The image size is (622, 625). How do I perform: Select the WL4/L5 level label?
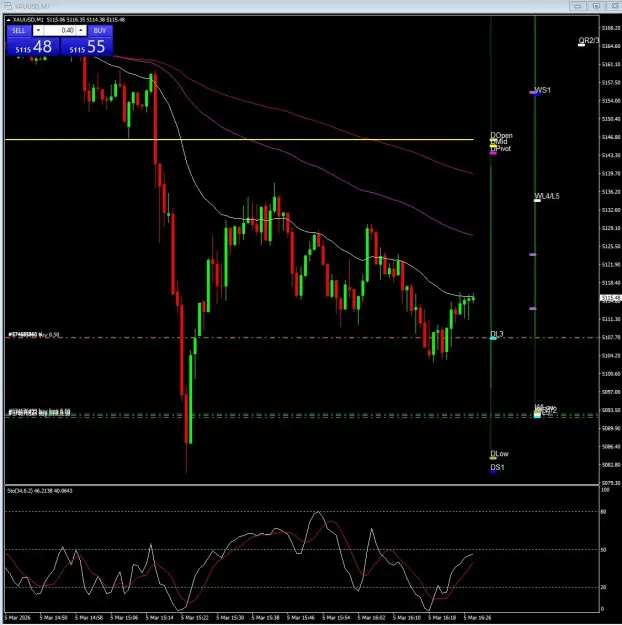[547, 196]
